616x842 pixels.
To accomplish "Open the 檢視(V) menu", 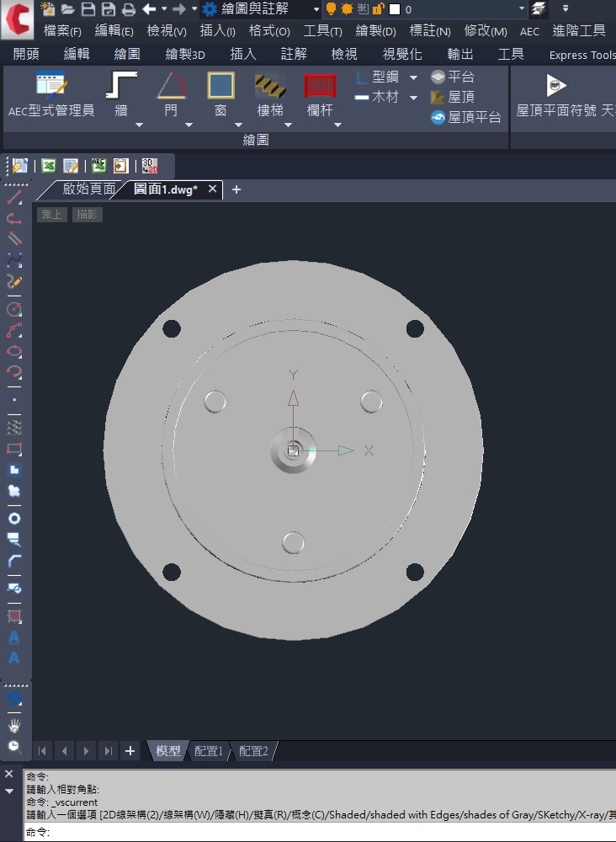I will pyautogui.click(x=167, y=31).
